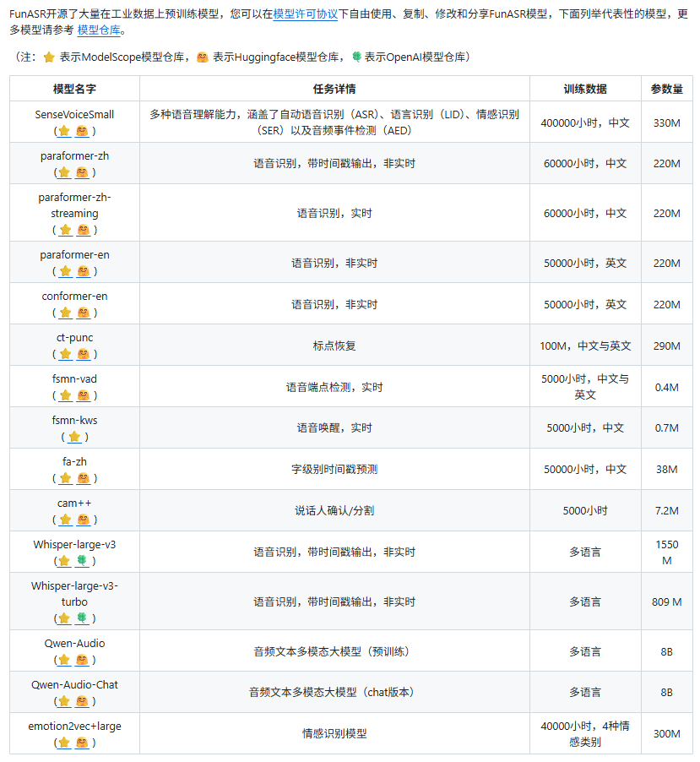Image resolution: width=700 pixels, height=762 pixels.
Task: Open Huggingface icon link for paraformer-zh
Action: (x=82, y=172)
